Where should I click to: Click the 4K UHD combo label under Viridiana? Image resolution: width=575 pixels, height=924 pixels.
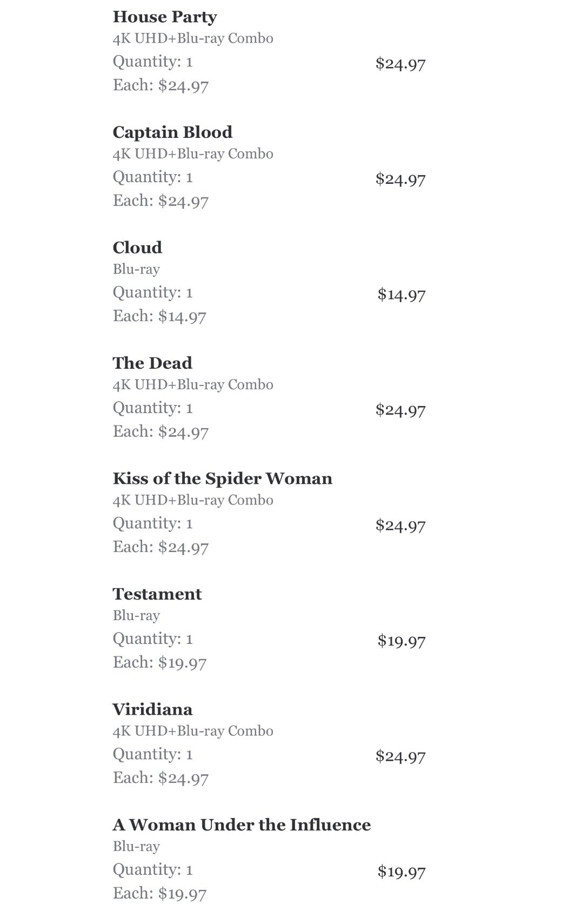pyautogui.click(x=193, y=731)
